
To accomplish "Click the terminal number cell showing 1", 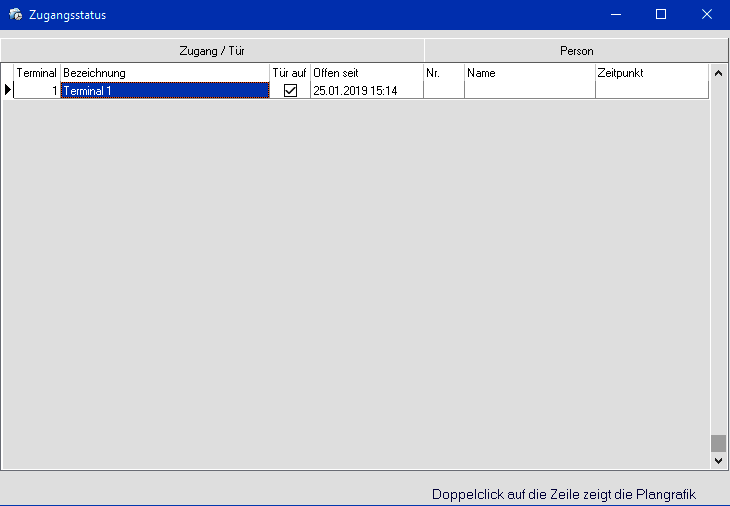I will [37, 90].
